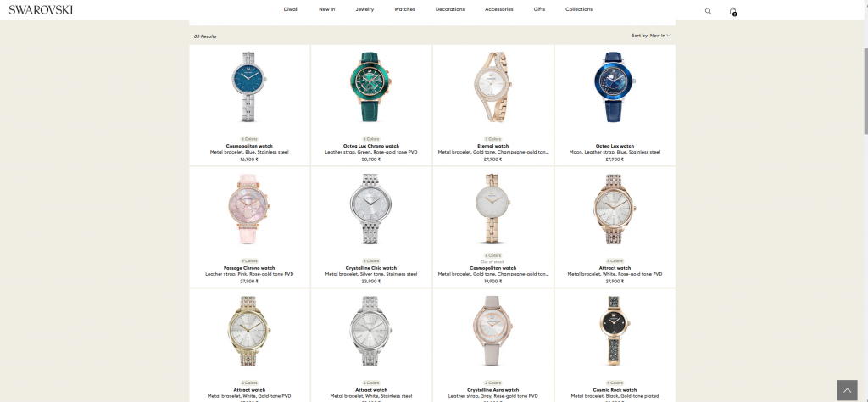The height and width of the screenshot is (402, 868).
Task: Open the search magnifier icon
Action: (708, 10)
